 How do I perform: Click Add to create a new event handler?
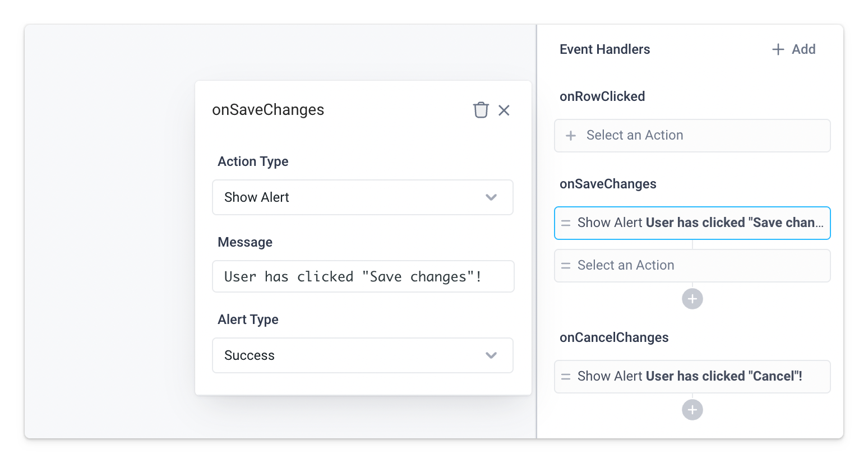pyautogui.click(x=804, y=49)
